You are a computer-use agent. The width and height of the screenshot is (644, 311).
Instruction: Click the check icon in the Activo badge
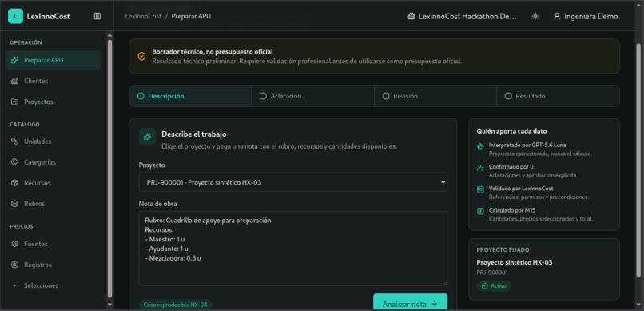click(485, 286)
